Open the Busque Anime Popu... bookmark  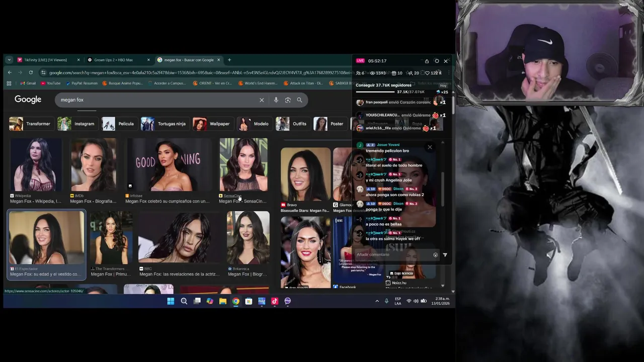(122, 83)
